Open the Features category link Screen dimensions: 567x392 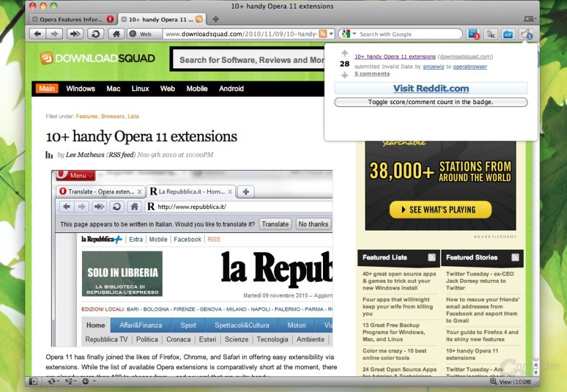coord(87,116)
